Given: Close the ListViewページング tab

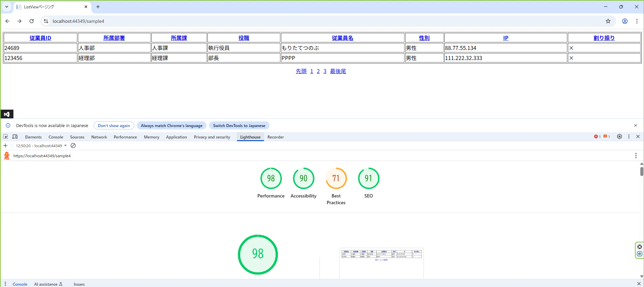Looking at the screenshot, I should pyautogui.click(x=86, y=7).
